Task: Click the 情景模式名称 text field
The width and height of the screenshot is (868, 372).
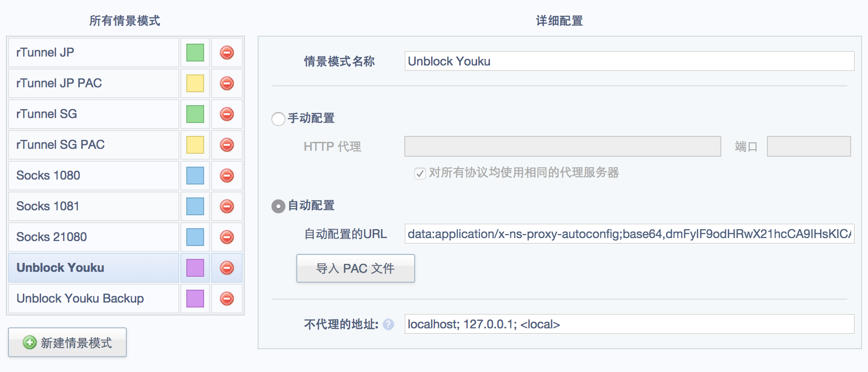Action: (x=629, y=61)
